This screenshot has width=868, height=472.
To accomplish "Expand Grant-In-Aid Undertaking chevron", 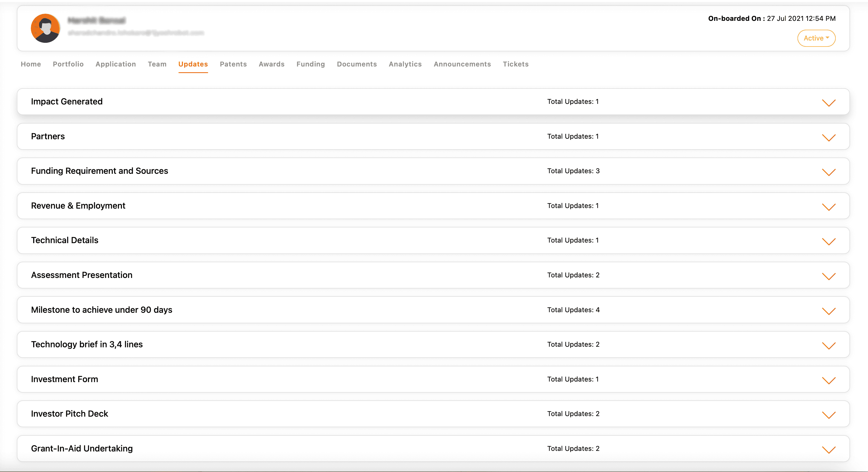I will pyautogui.click(x=828, y=449).
